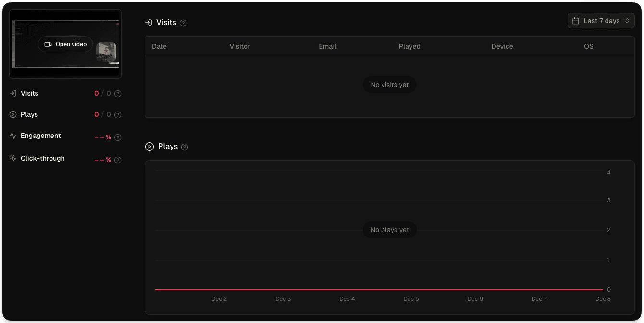Click the Click-through sparkle icon
Image resolution: width=644 pixels, height=323 pixels.
pyautogui.click(x=12, y=158)
